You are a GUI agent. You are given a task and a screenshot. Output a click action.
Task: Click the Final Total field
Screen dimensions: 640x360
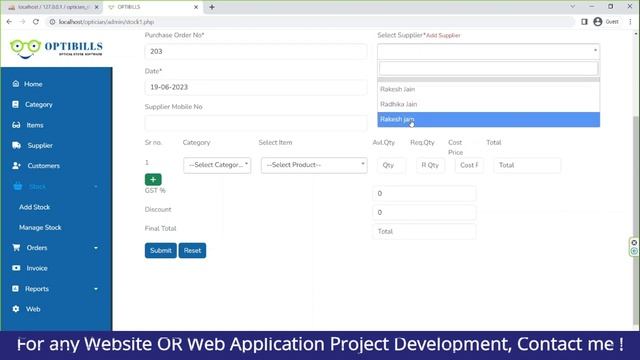424,231
